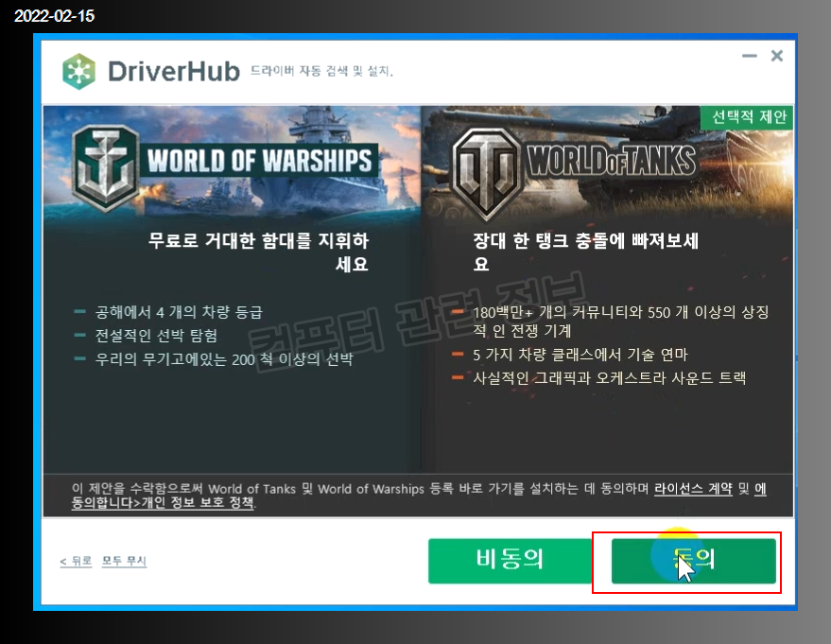831x644 pixels.
Task: Click the bullet 200 척 이상의 선박
Action: 224,359
